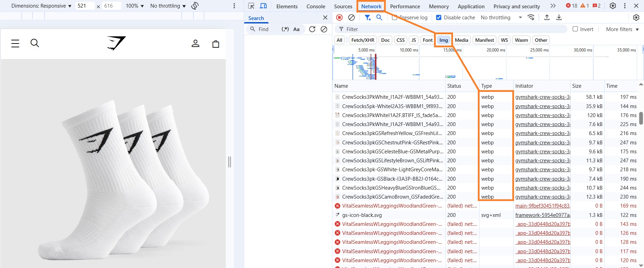Screen dimensions: 644x268
Task: Open Network settings gear icon
Action: click(x=636, y=18)
